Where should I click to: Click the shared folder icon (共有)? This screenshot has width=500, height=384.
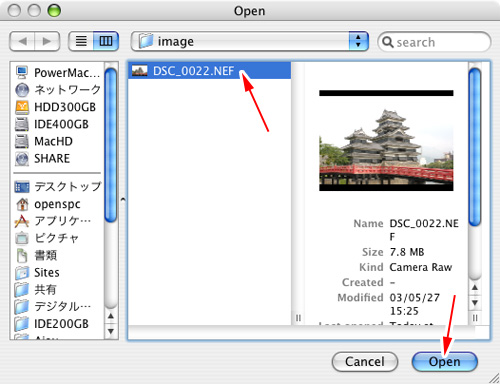coord(22,290)
